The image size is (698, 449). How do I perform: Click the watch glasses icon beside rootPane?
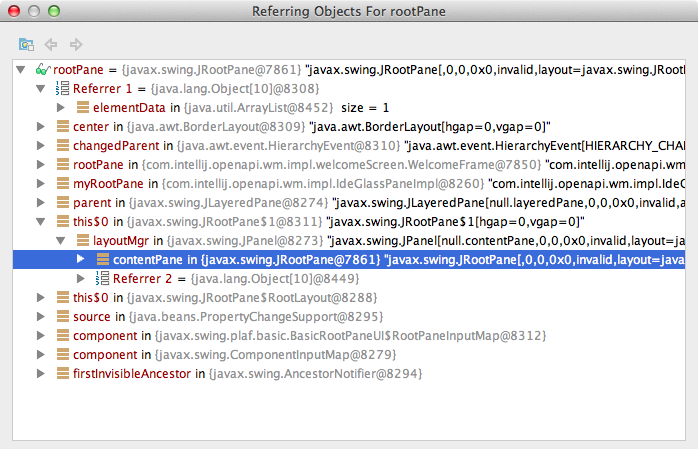(x=43, y=69)
